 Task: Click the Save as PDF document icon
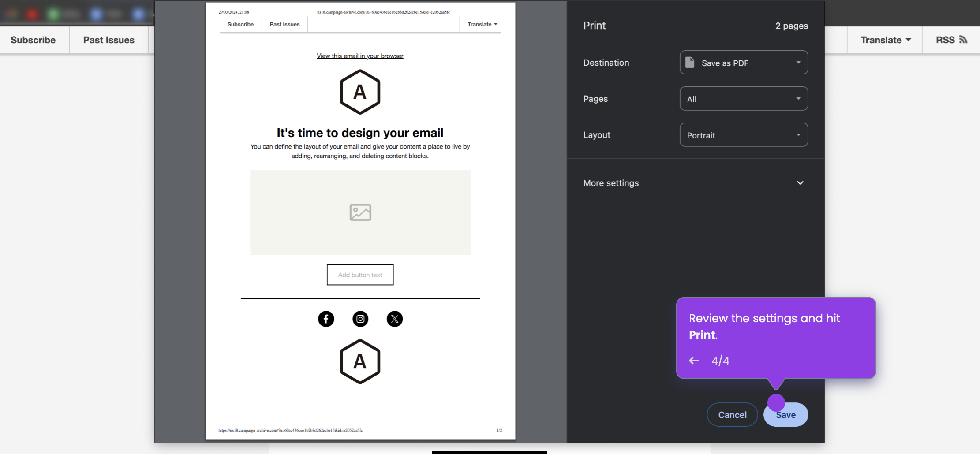tap(690, 62)
